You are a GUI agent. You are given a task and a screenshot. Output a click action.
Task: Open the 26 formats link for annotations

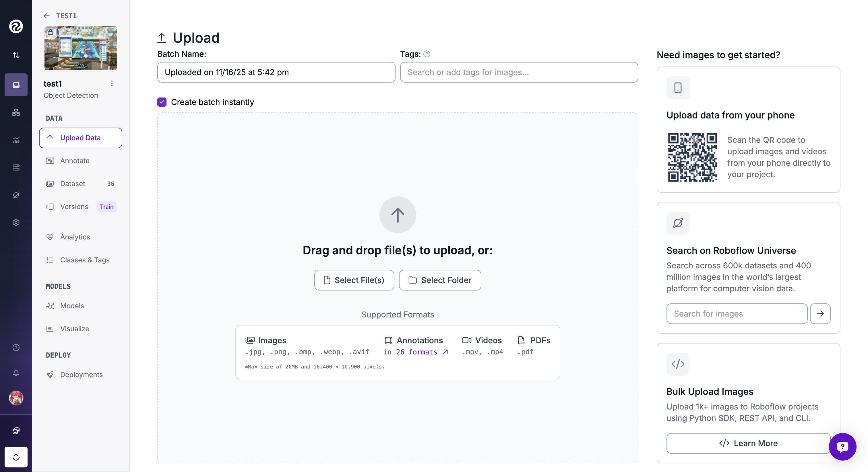tap(418, 352)
